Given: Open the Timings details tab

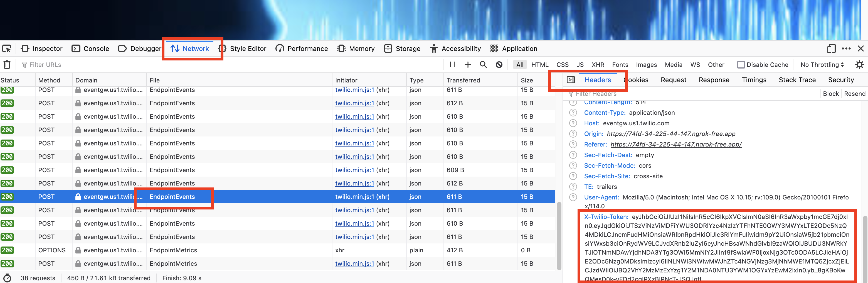Looking at the screenshot, I should pos(754,80).
